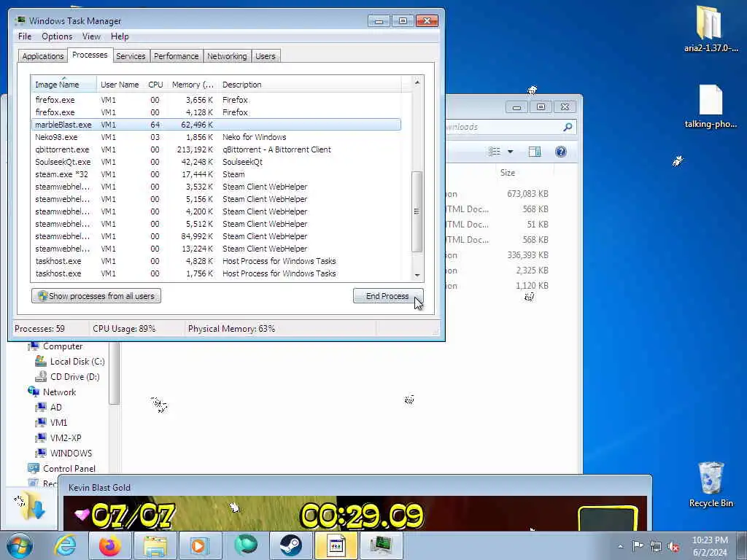This screenshot has height=560, width=747.
Task: Click the process list scrollbar thumb
Action: click(x=417, y=211)
